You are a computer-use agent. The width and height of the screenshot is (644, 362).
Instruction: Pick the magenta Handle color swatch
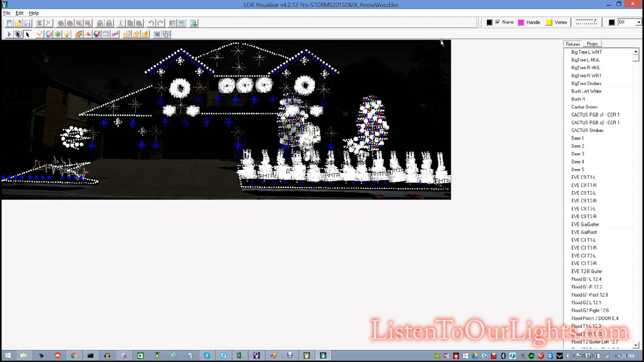pos(521,22)
